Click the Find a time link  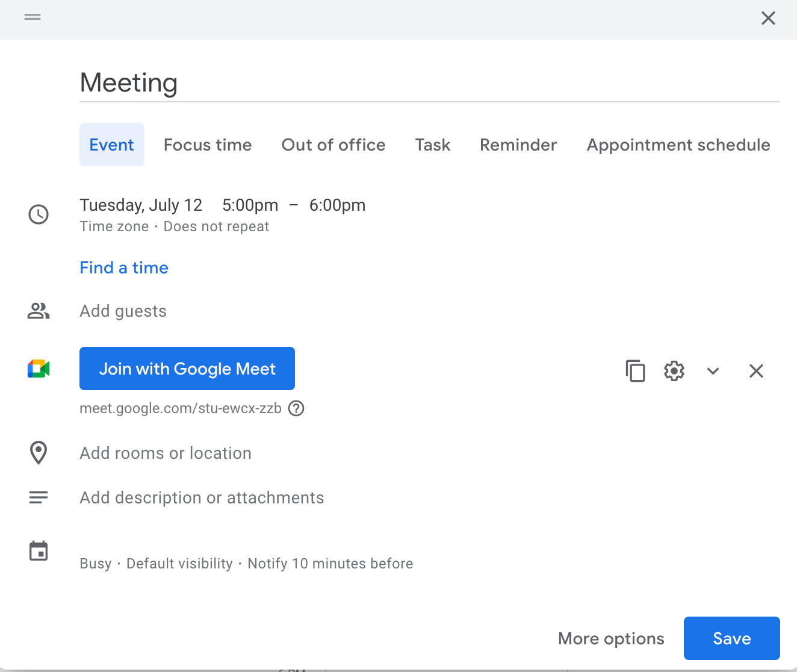click(x=124, y=267)
